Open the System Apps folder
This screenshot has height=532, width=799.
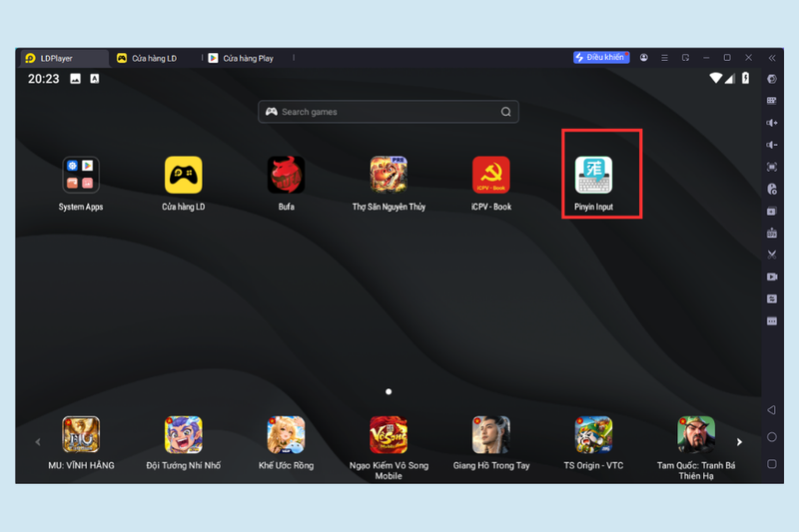click(81, 175)
